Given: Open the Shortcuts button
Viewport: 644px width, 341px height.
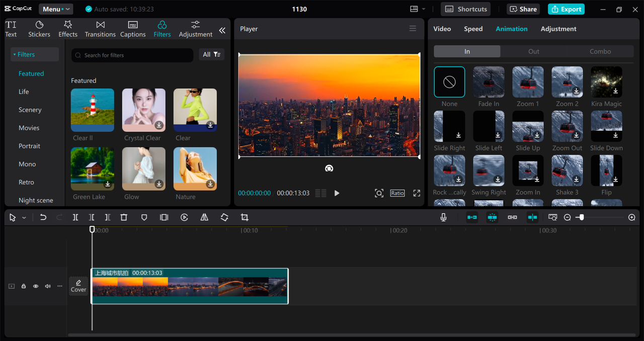Looking at the screenshot, I should (466, 9).
